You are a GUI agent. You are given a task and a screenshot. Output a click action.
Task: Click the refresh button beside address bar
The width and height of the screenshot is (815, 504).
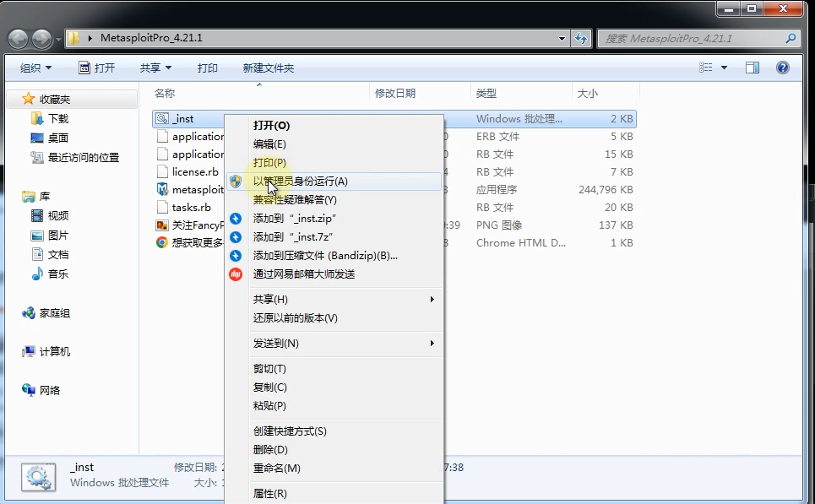point(581,38)
